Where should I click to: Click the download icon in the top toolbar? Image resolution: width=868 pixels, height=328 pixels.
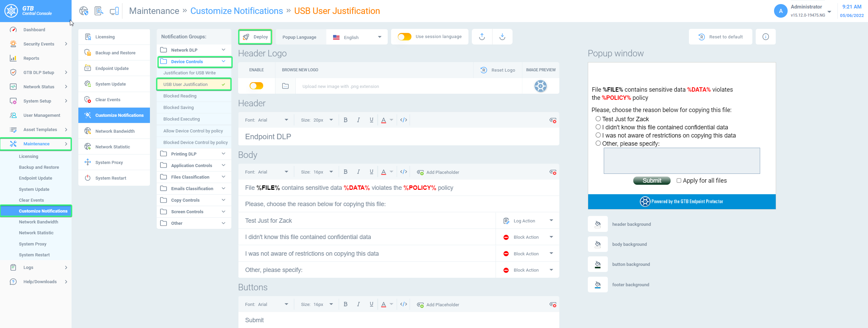[502, 37]
